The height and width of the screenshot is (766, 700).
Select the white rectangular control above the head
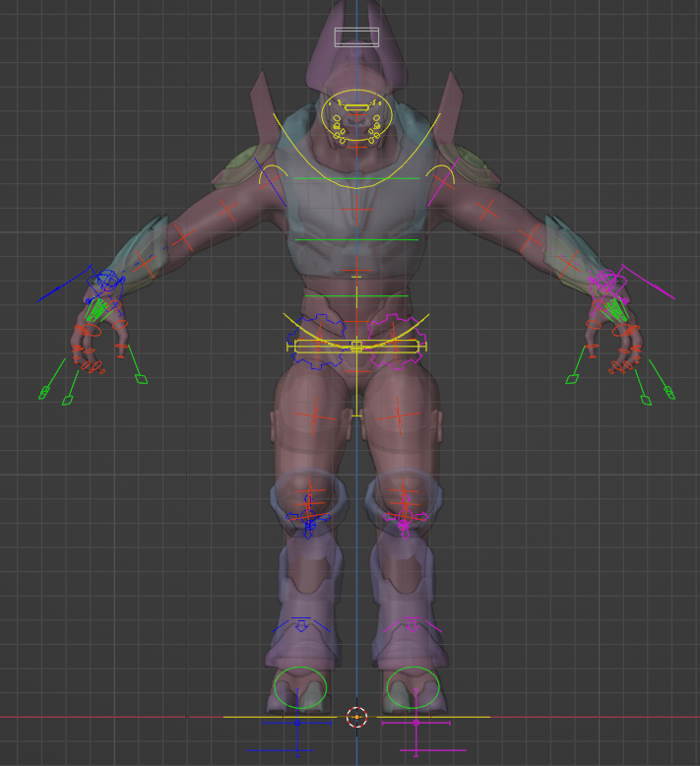coord(356,37)
